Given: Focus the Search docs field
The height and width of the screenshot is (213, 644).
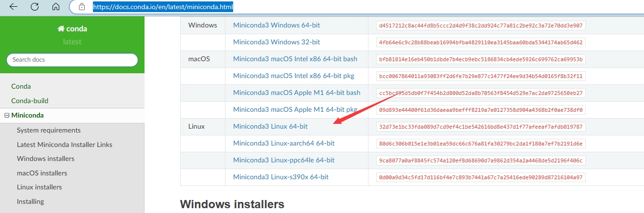Looking at the screenshot, I should (x=72, y=60).
